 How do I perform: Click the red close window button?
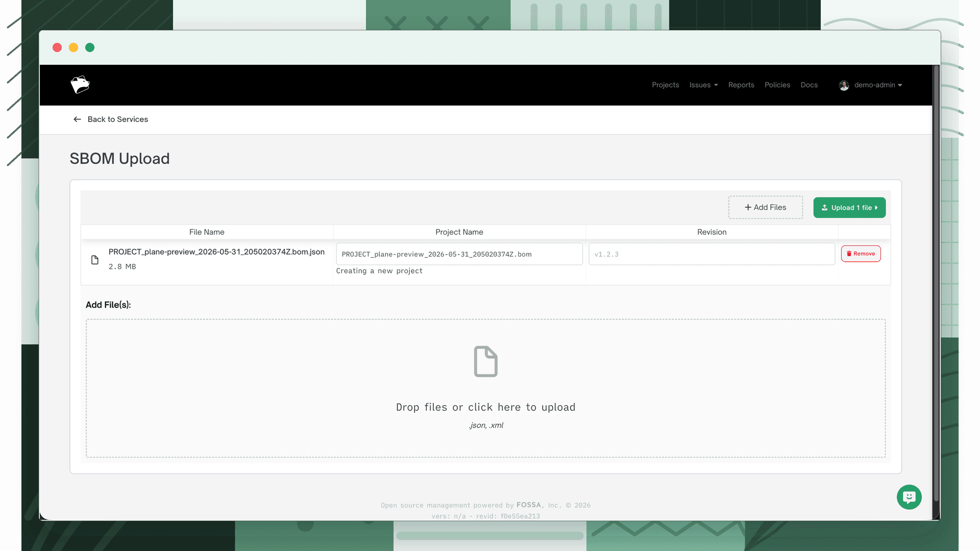(x=57, y=47)
